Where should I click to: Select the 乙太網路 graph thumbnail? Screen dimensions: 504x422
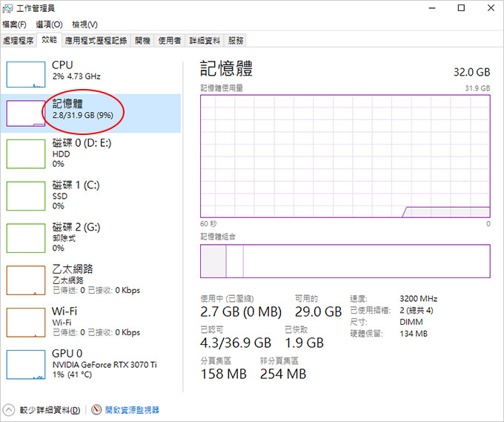coord(26,280)
